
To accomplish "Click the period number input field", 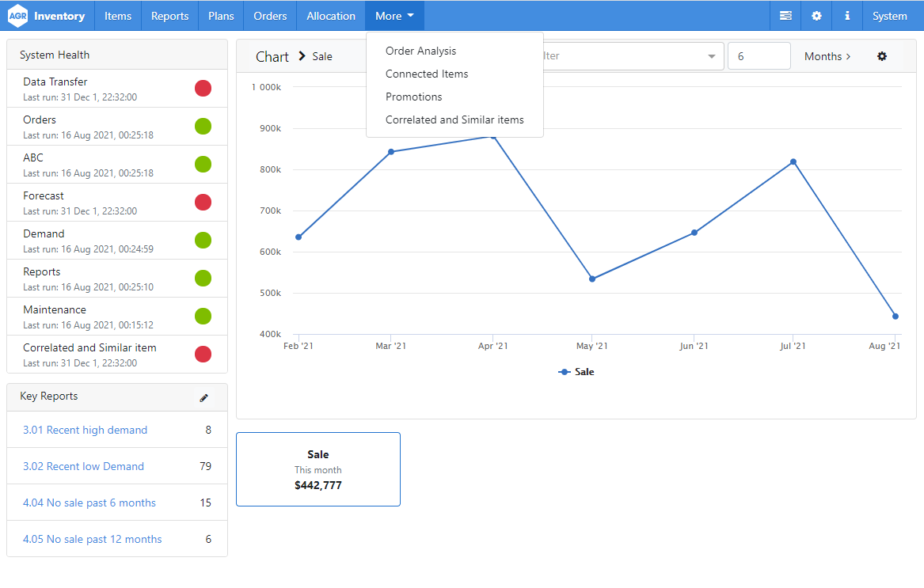I will tap(759, 56).
